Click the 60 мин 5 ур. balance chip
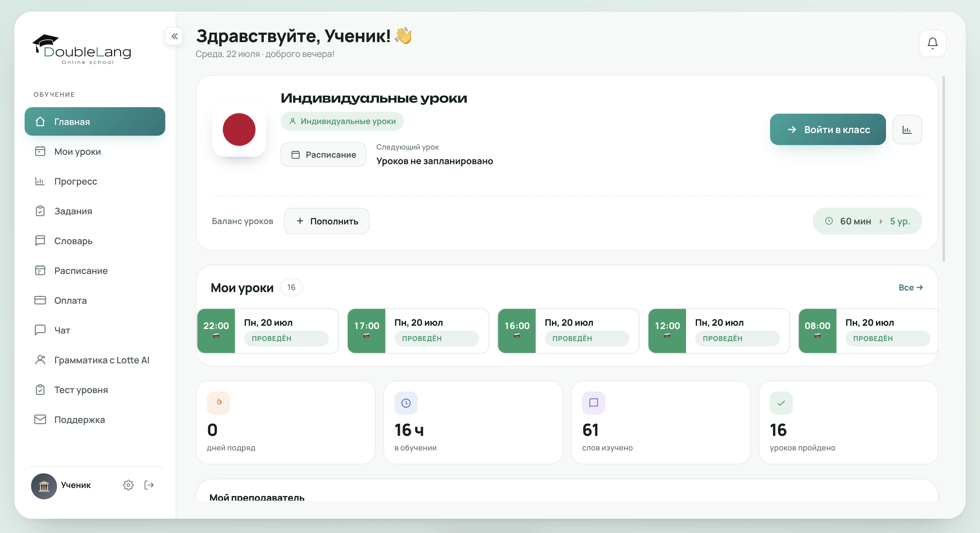Image resolution: width=980 pixels, height=533 pixels. point(867,221)
